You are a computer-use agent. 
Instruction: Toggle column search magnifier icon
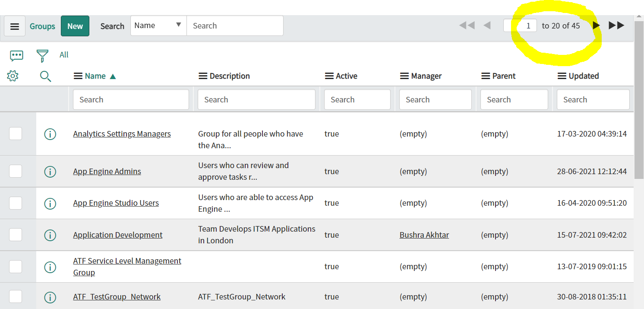point(45,76)
